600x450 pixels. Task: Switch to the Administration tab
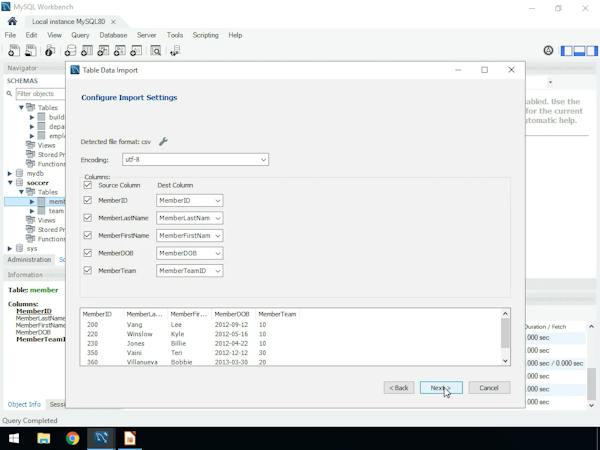click(x=29, y=259)
